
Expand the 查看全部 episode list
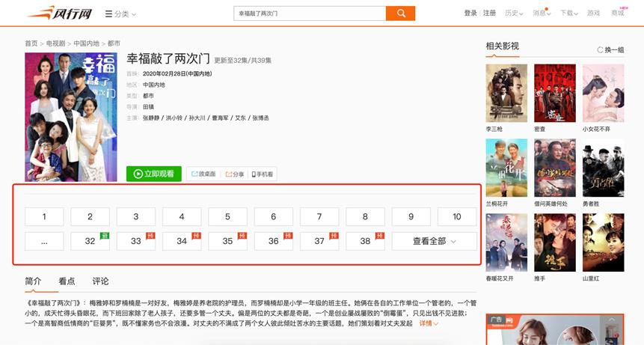point(434,241)
